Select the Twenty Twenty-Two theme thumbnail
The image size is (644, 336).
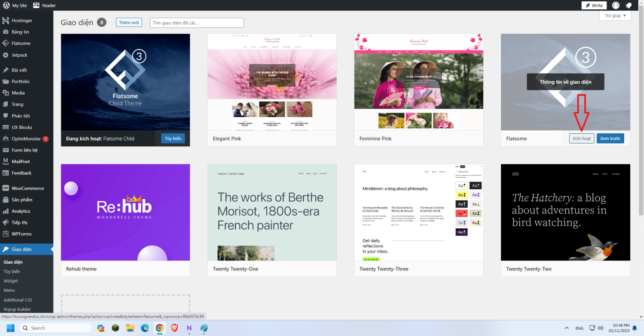(566, 212)
